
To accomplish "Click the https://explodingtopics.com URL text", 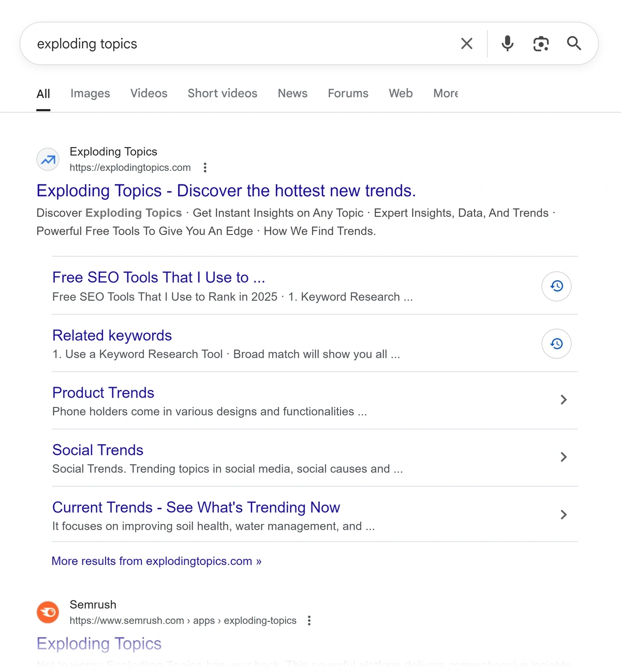I will tap(130, 168).
